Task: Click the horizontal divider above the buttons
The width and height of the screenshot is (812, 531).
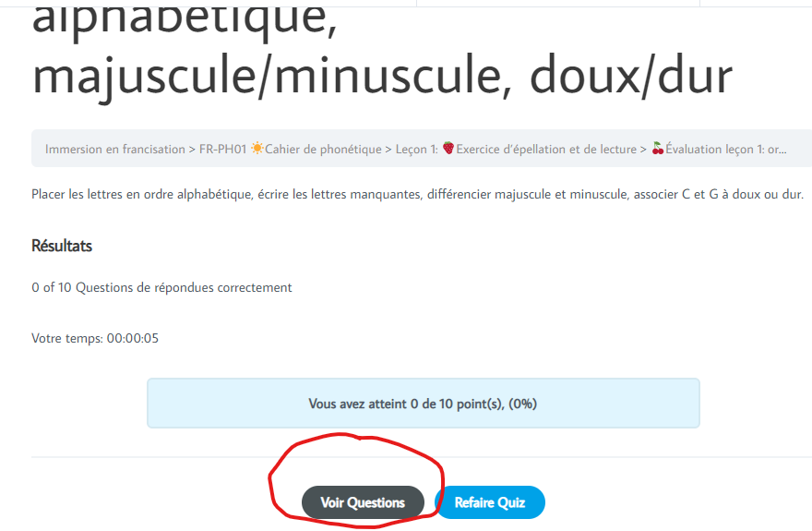Action: click(x=422, y=457)
